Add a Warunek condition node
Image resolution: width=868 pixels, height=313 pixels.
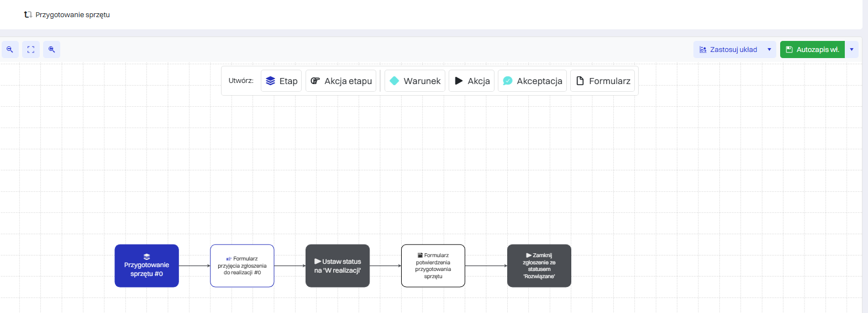415,81
